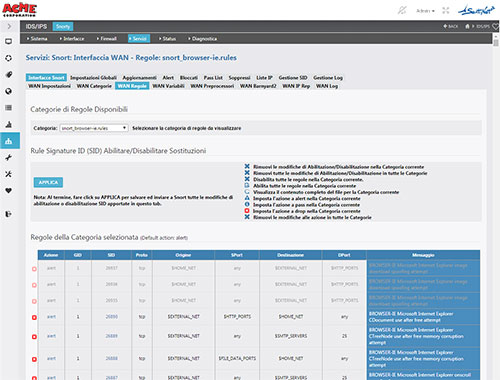This screenshot has width=500, height=380.
Task: Click the Messaggio column header
Action: (x=423, y=255)
